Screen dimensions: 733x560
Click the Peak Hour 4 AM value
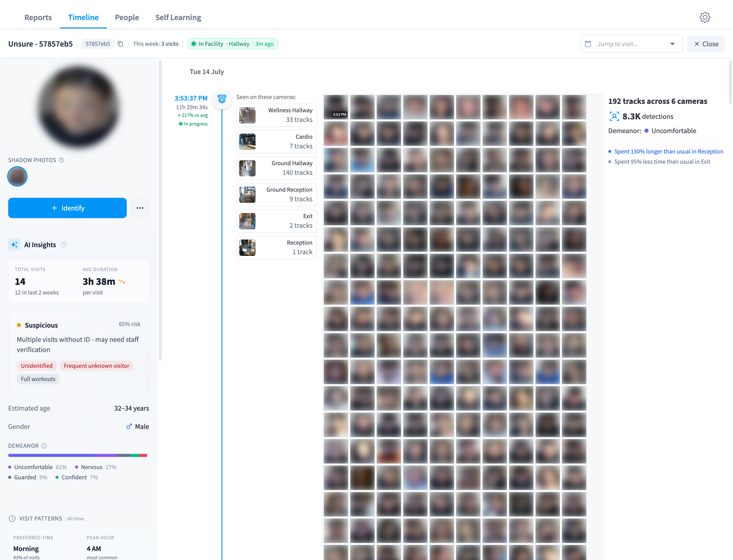click(x=94, y=549)
